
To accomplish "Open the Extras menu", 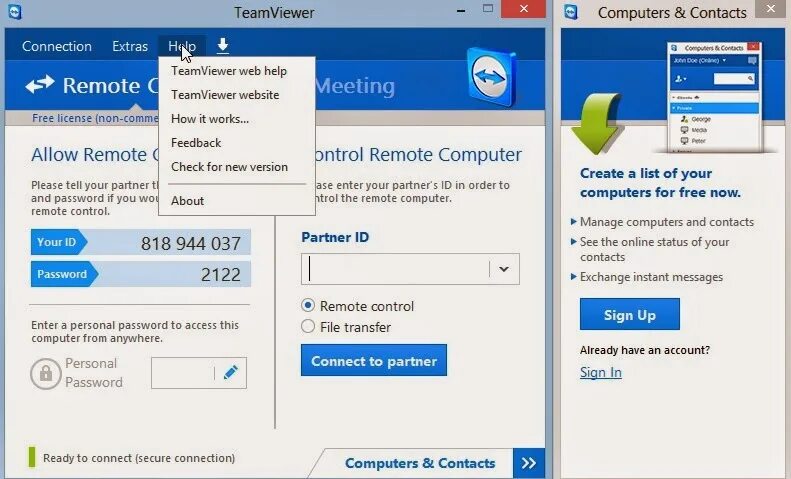I will click(130, 46).
